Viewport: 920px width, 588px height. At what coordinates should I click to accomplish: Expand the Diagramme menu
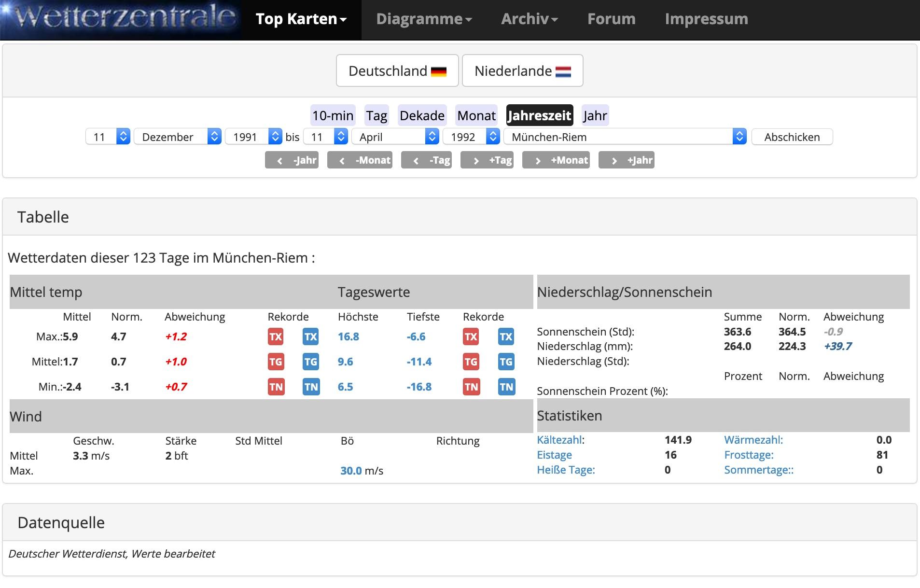pyautogui.click(x=424, y=19)
